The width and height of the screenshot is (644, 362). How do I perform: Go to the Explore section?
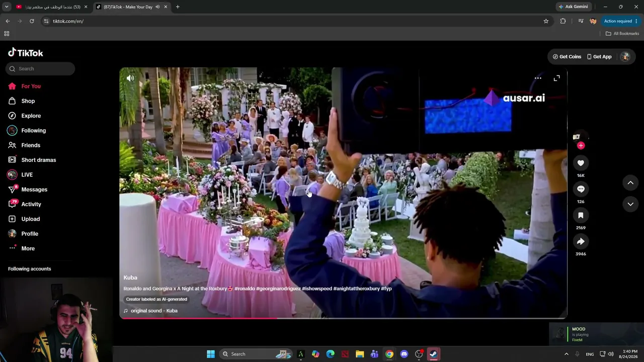(x=25, y=116)
